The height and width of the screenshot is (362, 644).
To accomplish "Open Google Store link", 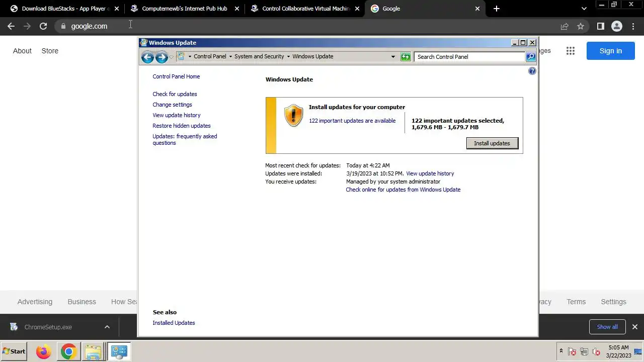I will coord(50,51).
